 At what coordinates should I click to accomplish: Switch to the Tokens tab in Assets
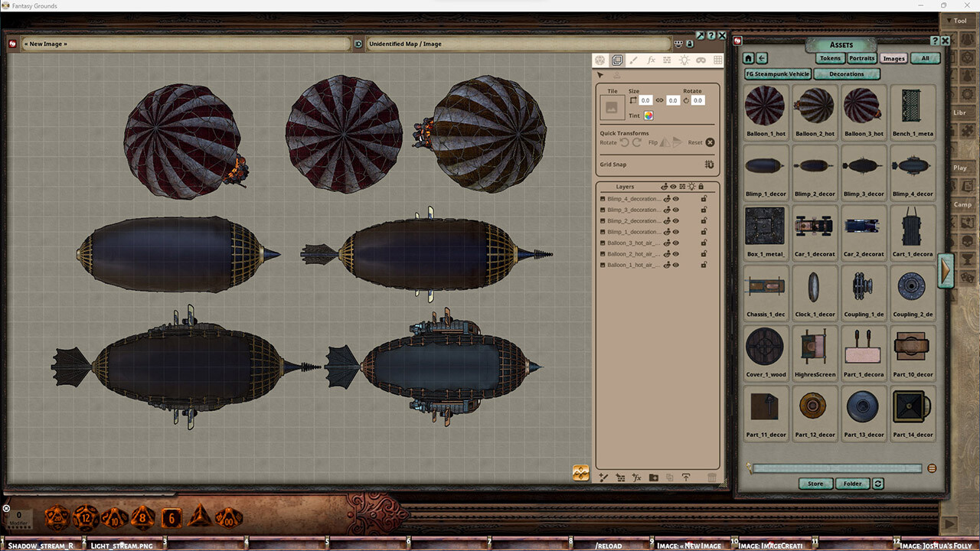pyautogui.click(x=830, y=58)
